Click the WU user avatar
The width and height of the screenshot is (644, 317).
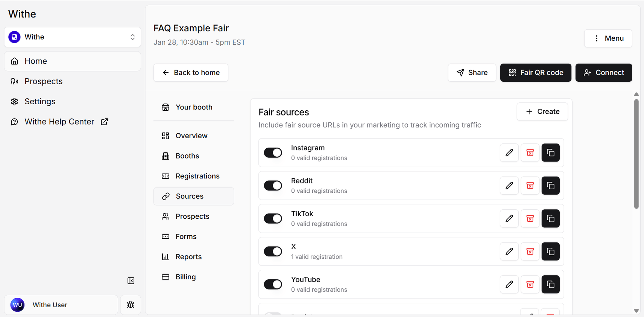(17, 305)
